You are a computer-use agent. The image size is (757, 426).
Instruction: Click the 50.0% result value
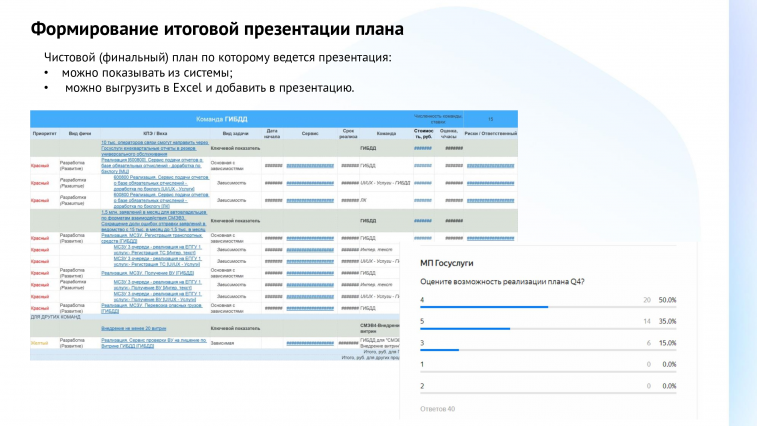667,300
